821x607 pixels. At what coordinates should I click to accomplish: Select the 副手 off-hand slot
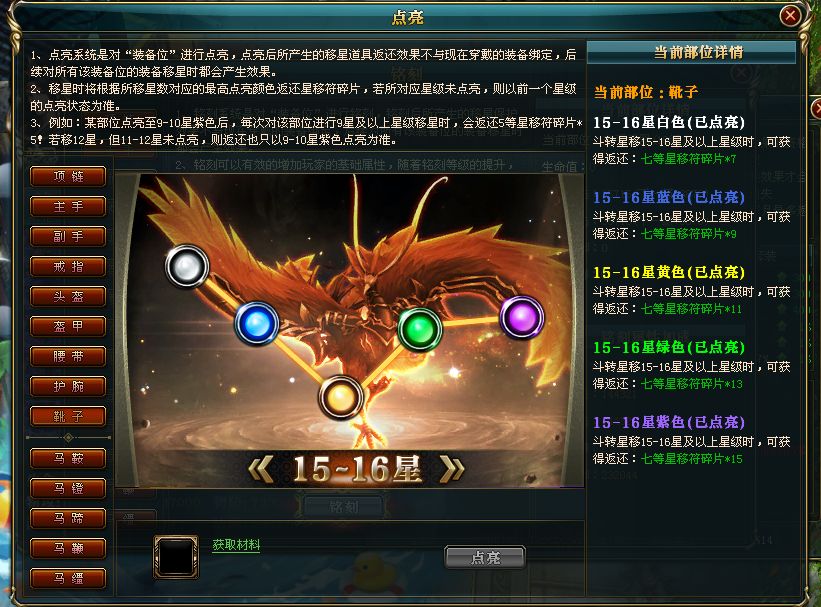click(68, 236)
